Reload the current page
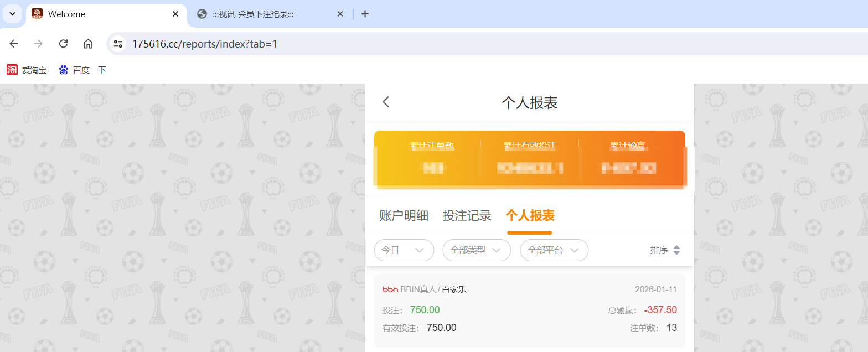The width and height of the screenshot is (868, 352). [63, 44]
